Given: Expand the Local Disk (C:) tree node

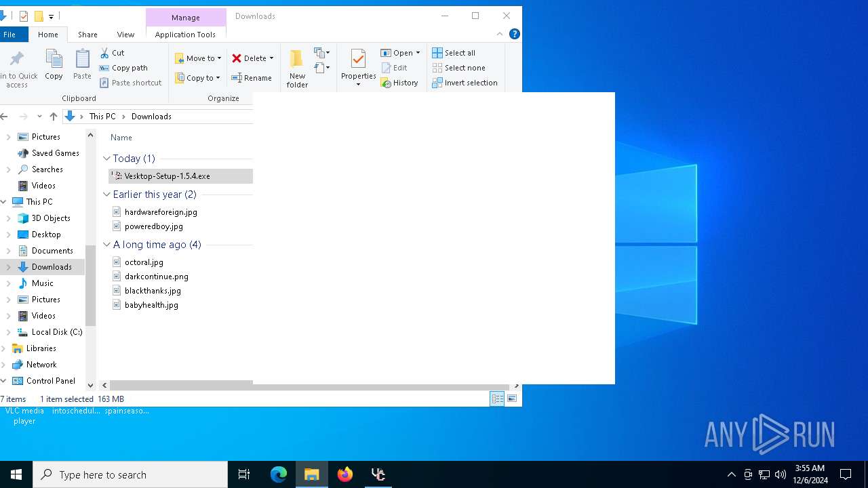Looking at the screenshot, I should [9, 332].
